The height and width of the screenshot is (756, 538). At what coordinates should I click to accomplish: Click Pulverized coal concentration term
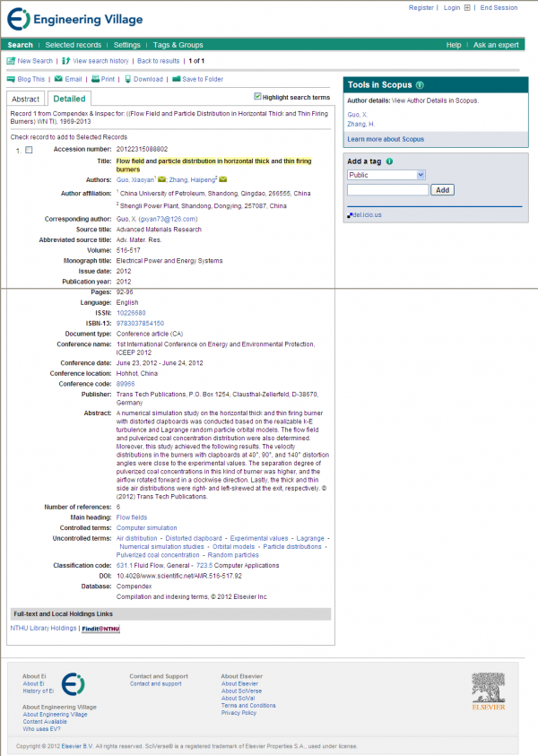pos(158,555)
